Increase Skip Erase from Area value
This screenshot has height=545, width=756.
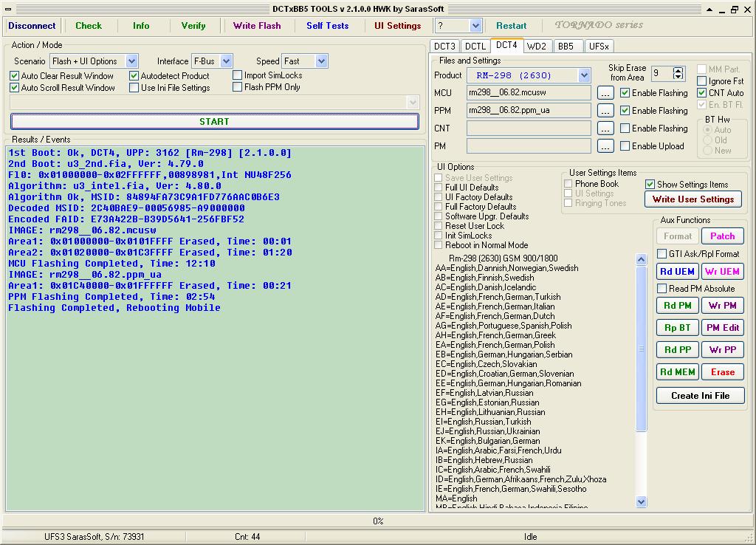(678, 70)
